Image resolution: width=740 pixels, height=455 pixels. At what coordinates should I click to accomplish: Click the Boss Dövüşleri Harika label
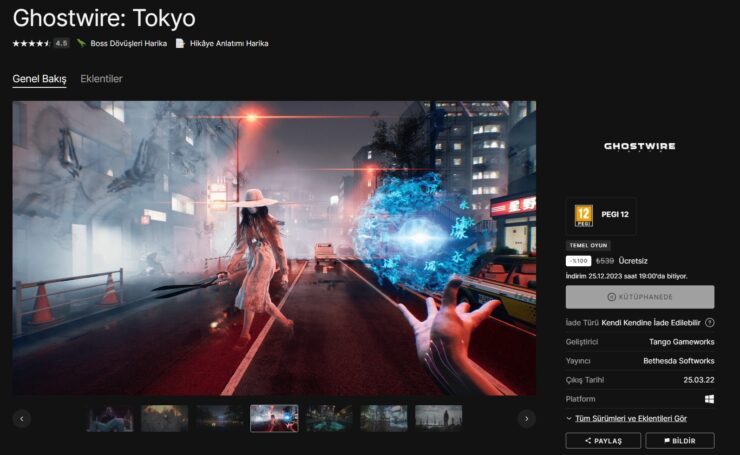coord(128,43)
